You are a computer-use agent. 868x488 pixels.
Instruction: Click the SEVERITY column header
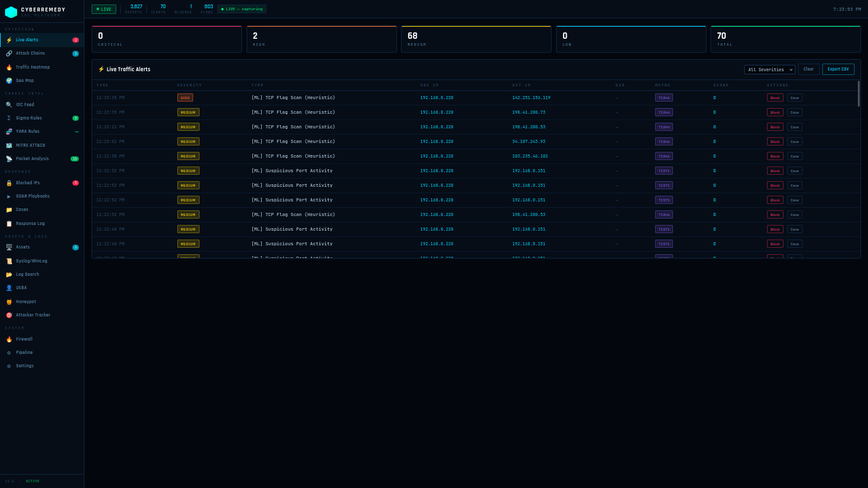coord(189,85)
